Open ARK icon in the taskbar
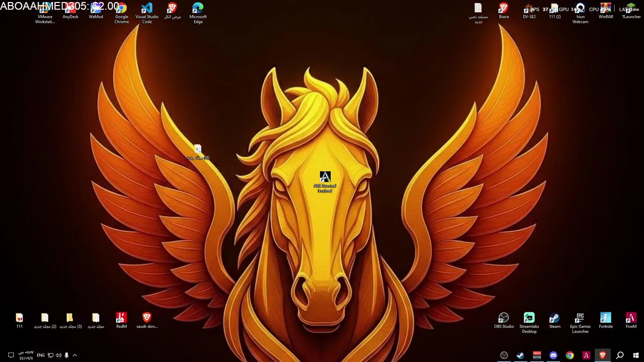 [586, 355]
